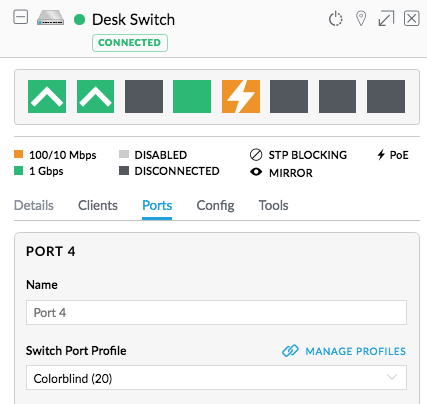
Task: Click the locate pin icon
Action: pyautogui.click(x=361, y=18)
